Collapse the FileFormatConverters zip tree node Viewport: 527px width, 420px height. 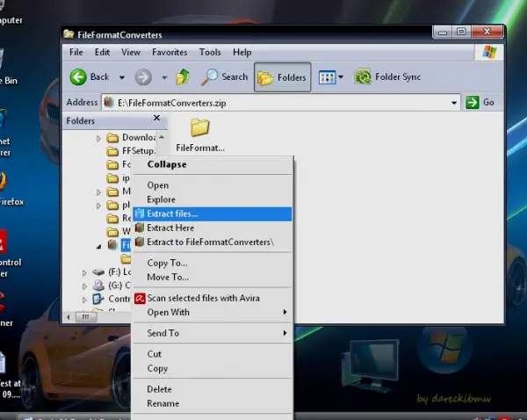point(98,247)
